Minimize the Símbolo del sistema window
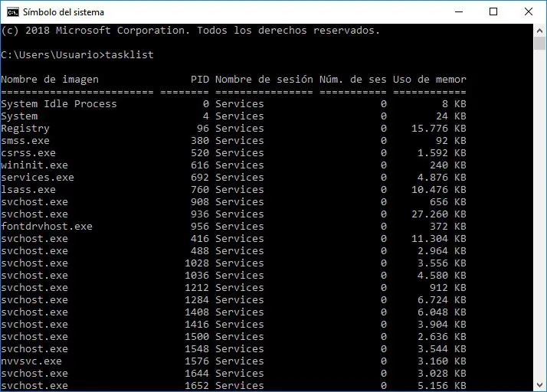This screenshot has height=392, width=547. tap(459, 11)
